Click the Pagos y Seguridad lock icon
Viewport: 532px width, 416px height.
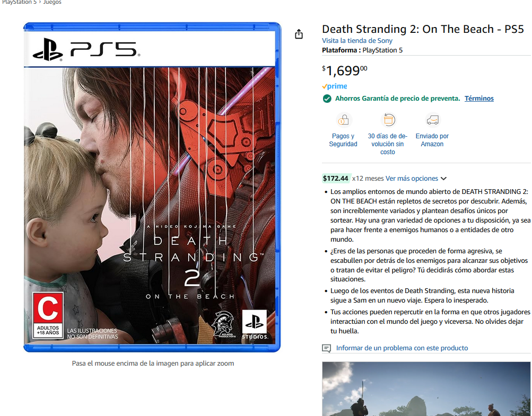coord(343,120)
